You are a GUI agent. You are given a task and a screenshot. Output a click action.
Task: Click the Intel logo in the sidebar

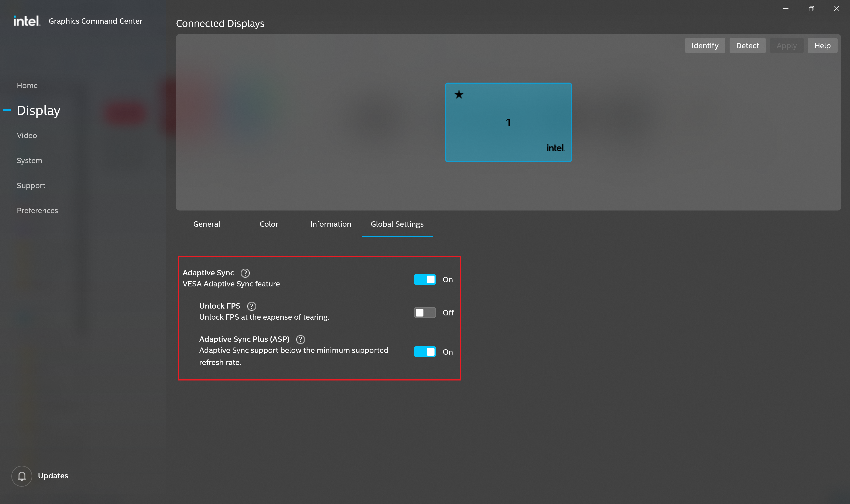click(x=27, y=21)
